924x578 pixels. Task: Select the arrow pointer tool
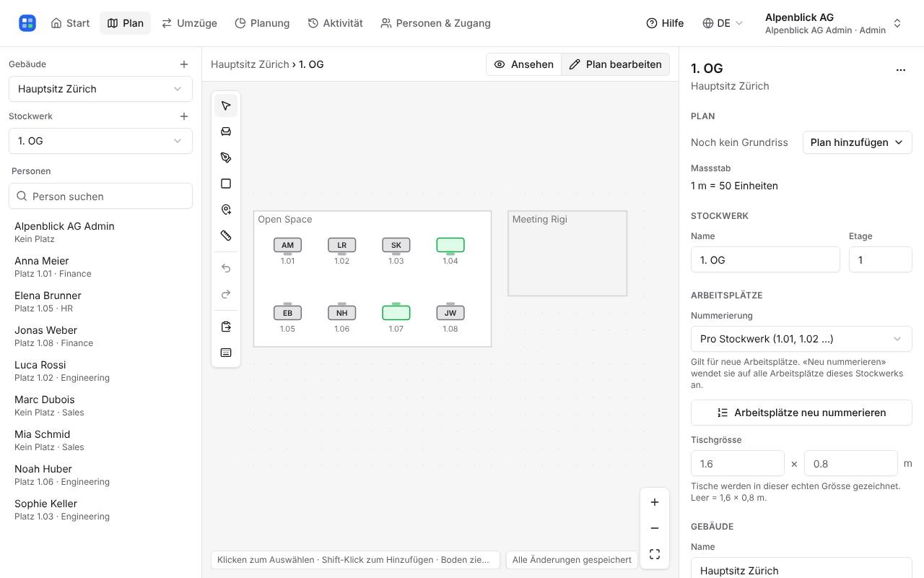point(226,105)
